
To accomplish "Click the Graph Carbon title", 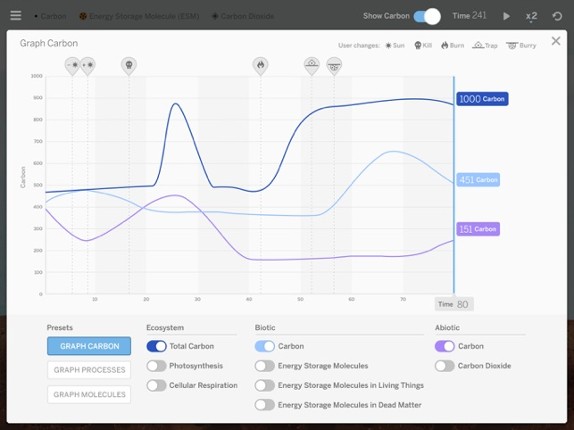I will coord(49,43).
